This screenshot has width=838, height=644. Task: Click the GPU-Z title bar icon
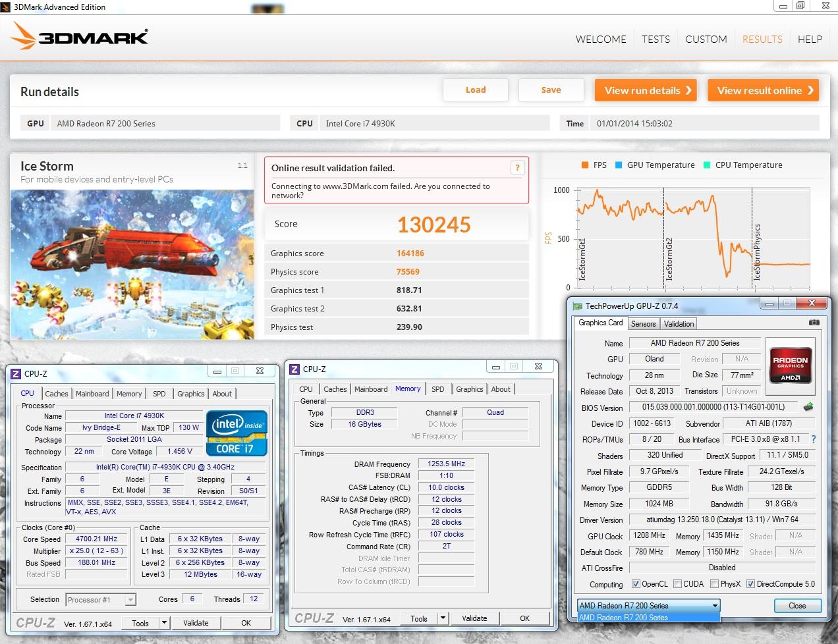click(x=578, y=306)
